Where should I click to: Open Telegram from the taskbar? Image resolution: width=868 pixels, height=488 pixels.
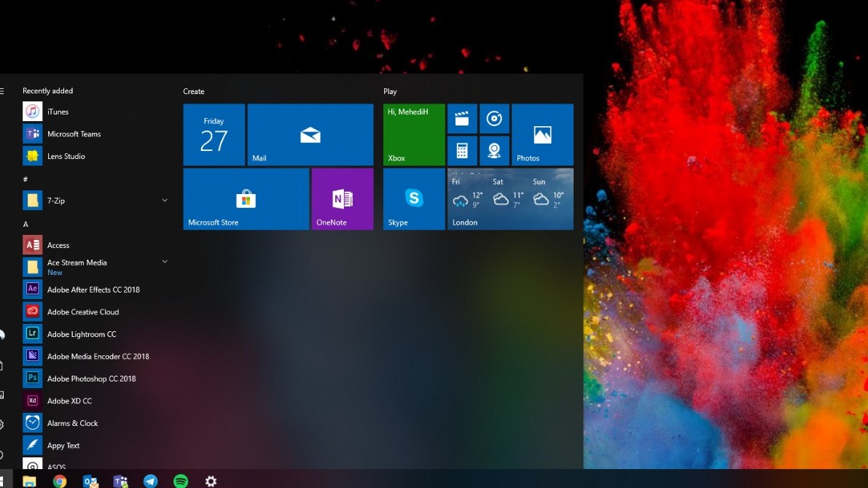click(x=151, y=481)
